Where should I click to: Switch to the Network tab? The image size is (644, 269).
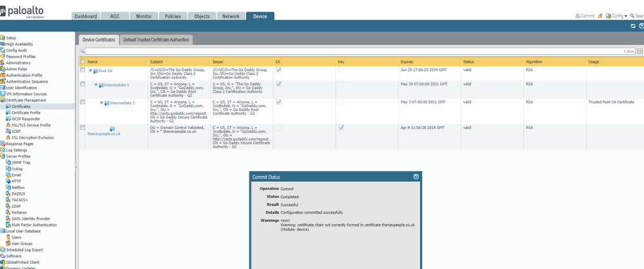[x=231, y=16]
